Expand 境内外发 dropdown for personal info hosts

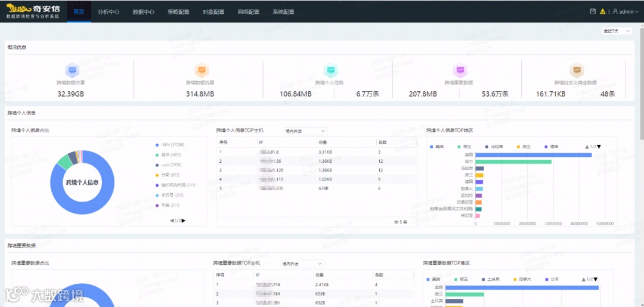[305, 131]
